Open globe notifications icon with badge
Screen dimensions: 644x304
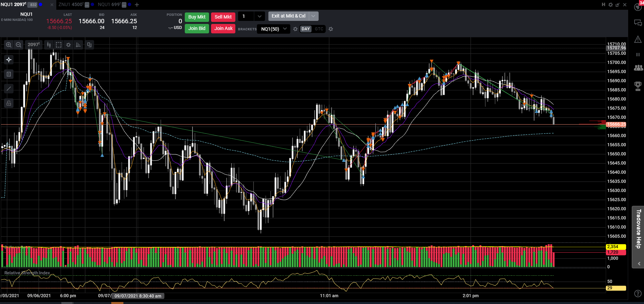coord(638,7)
